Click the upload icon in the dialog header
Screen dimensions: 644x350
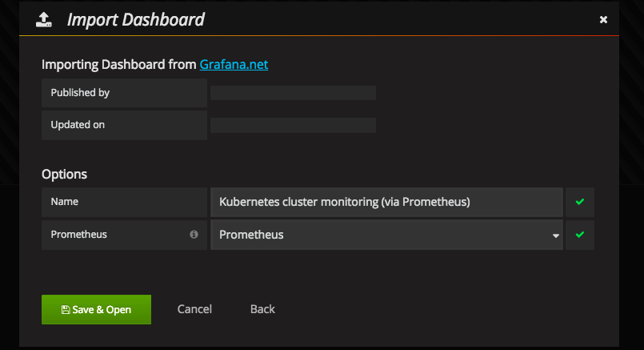[x=44, y=20]
